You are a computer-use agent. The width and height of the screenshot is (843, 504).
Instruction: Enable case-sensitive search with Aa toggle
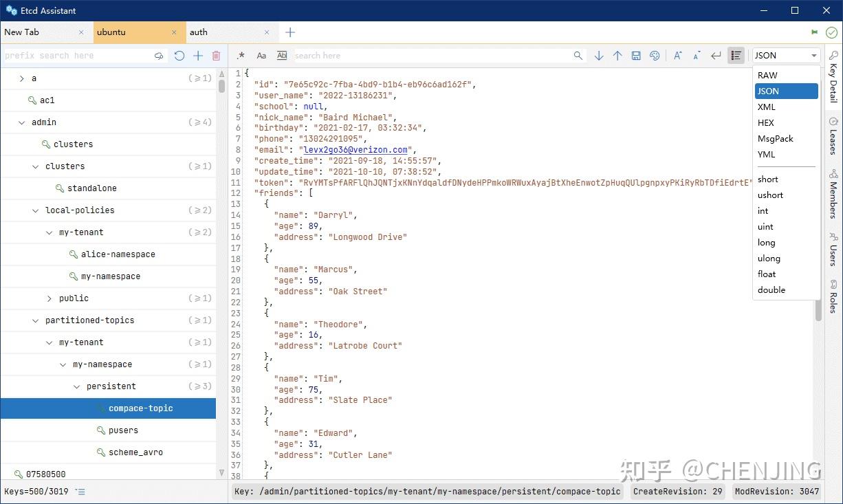click(261, 55)
